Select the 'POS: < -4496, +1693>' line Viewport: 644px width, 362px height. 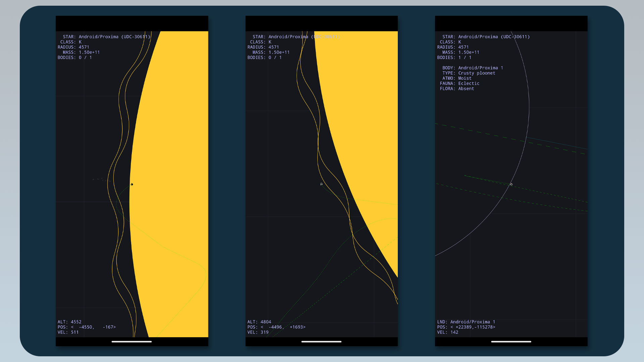(276, 327)
